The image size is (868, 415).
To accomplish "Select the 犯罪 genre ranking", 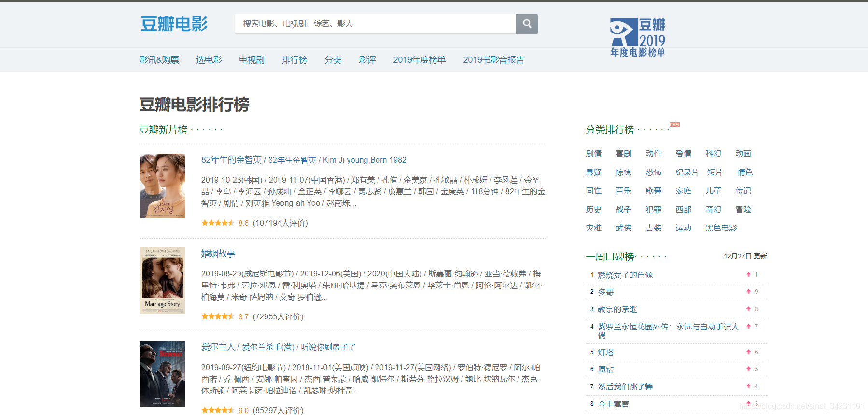I will 654,210.
